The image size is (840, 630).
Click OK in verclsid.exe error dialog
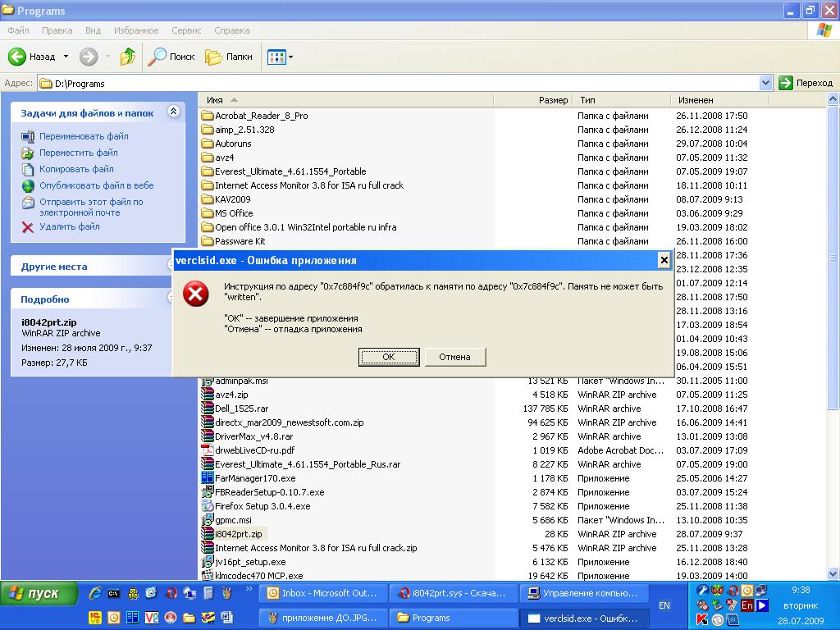pos(388,357)
